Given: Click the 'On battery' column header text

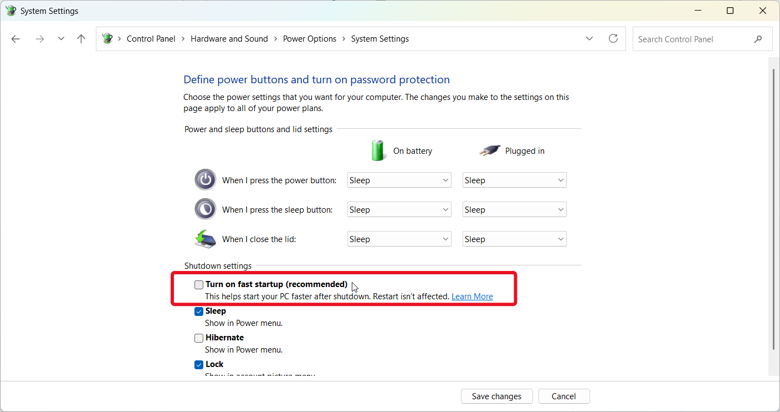Looking at the screenshot, I should 412,151.
